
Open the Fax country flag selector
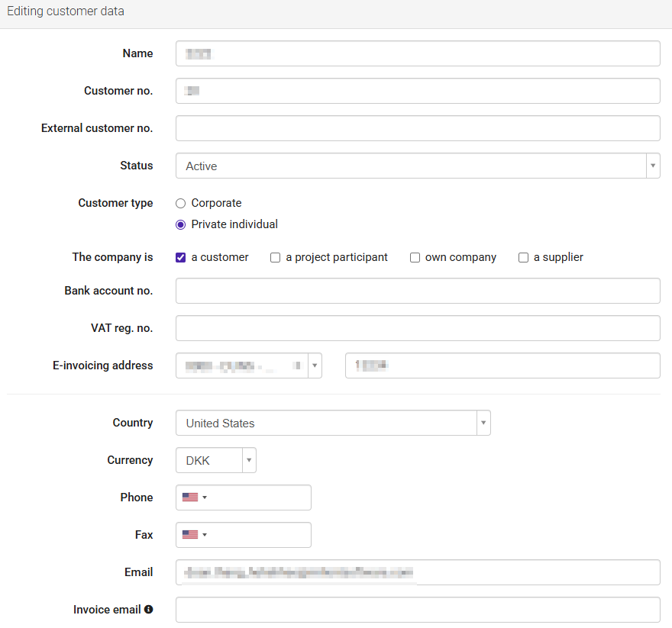195,535
